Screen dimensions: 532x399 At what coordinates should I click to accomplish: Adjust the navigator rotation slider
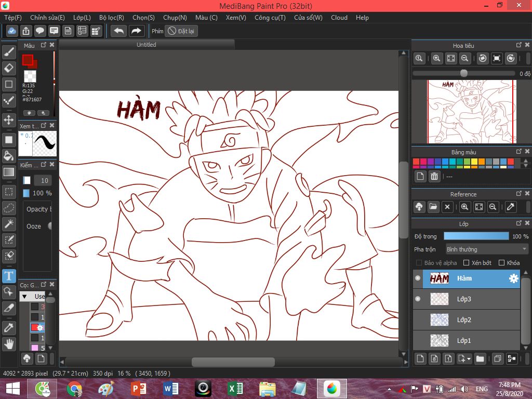coord(464,73)
